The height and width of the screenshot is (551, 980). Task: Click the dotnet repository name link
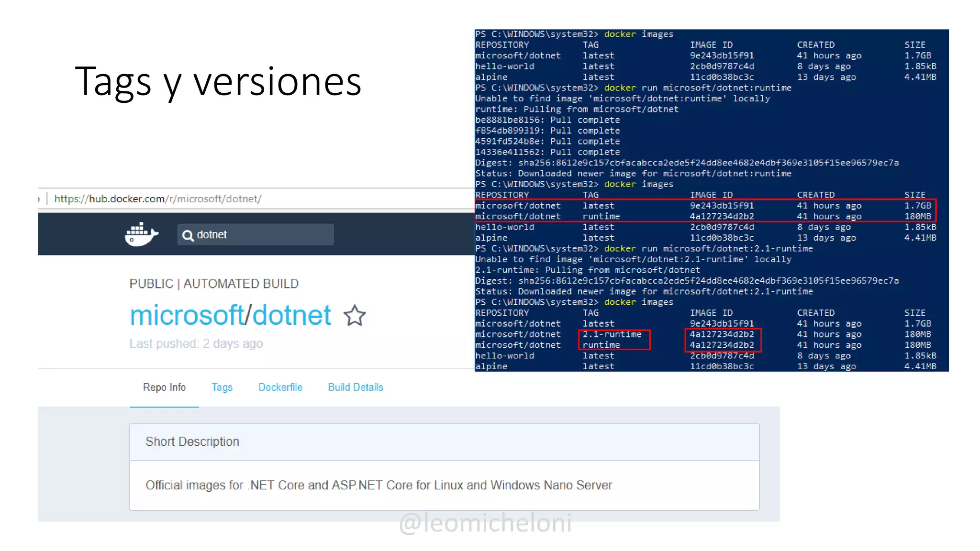coord(292,315)
